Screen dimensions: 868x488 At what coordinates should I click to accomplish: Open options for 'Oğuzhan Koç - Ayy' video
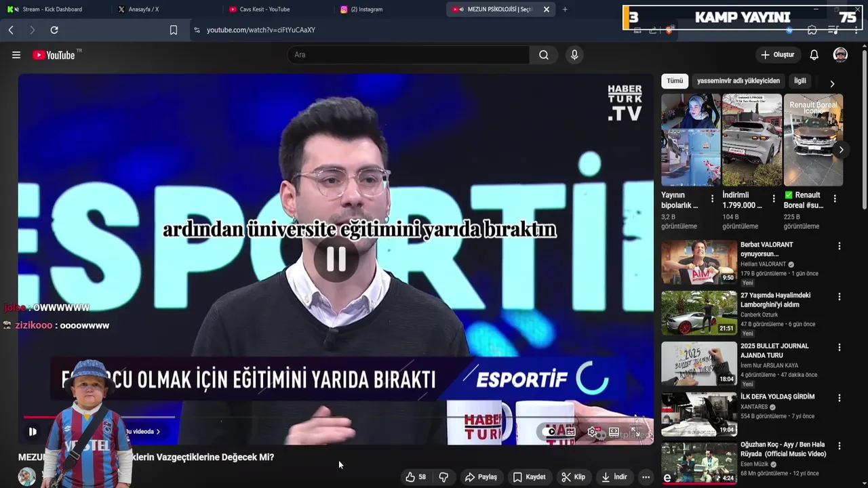[840, 446]
